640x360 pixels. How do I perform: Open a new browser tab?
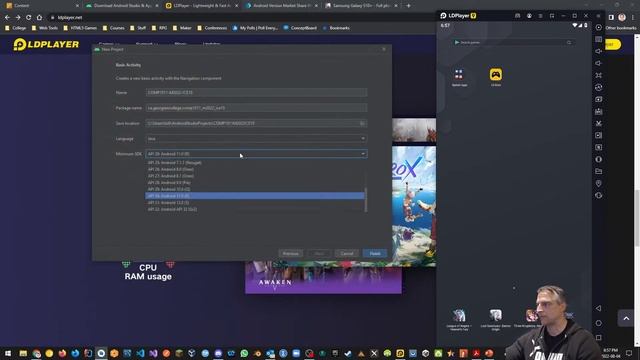tap(409, 6)
